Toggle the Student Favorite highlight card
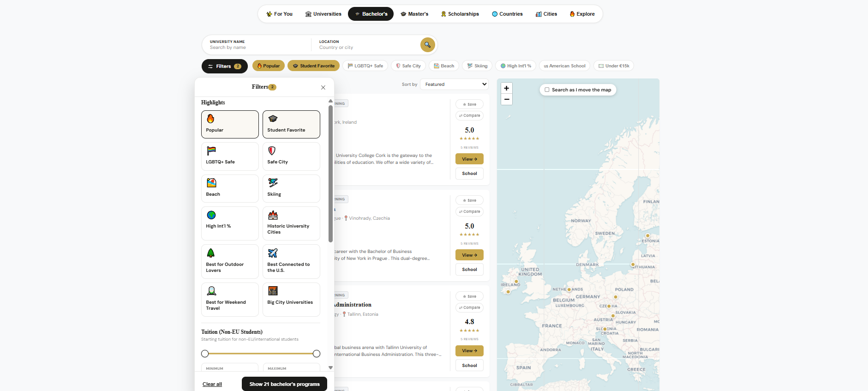868x391 pixels. 291,124
